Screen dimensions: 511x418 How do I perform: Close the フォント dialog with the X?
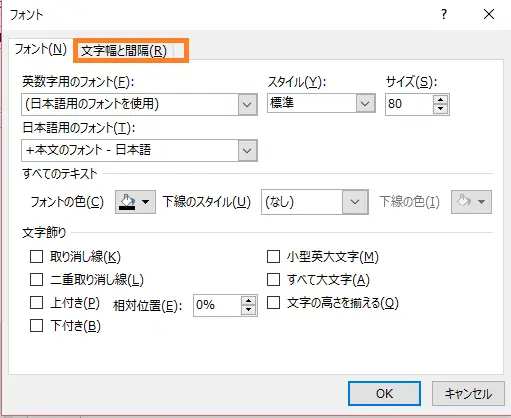click(x=489, y=14)
